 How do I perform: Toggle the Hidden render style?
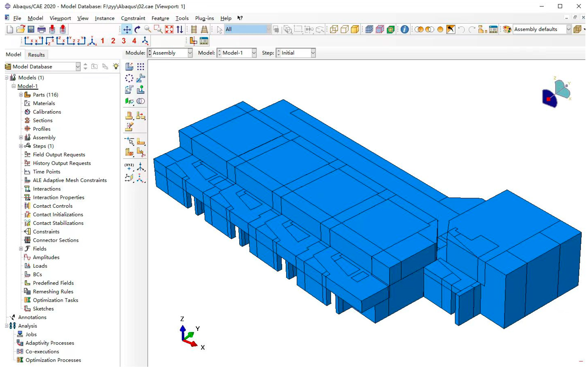tap(344, 29)
